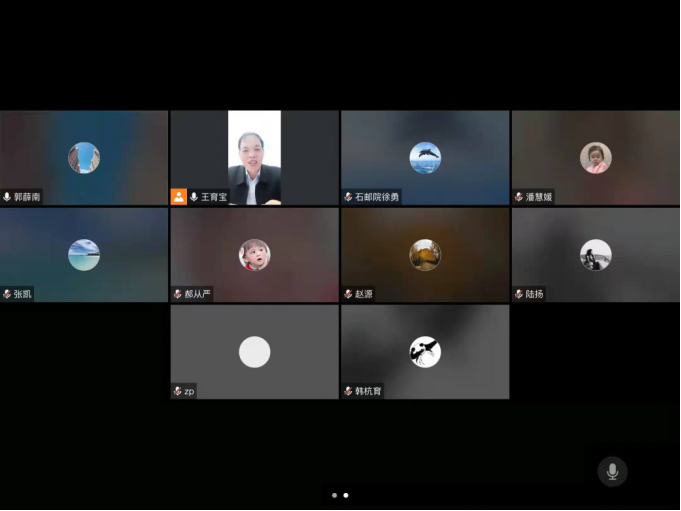
Task: Toggle the microphone button at bottom right
Action: pos(612,471)
